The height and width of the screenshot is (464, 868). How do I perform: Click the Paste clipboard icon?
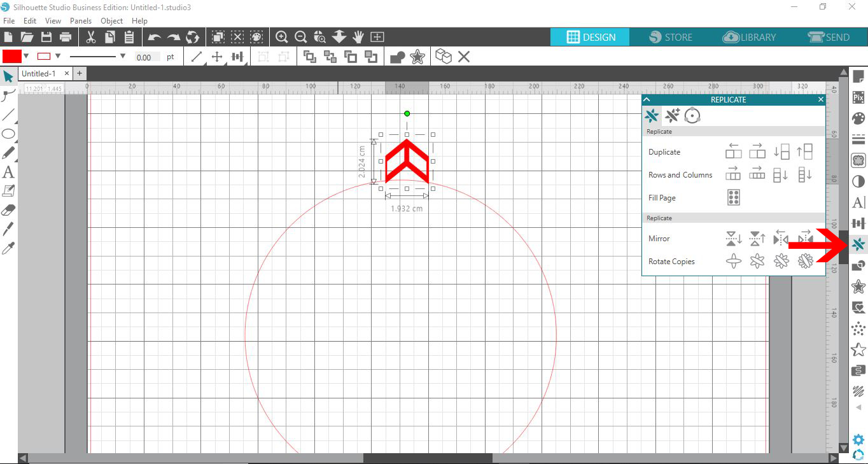point(129,37)
